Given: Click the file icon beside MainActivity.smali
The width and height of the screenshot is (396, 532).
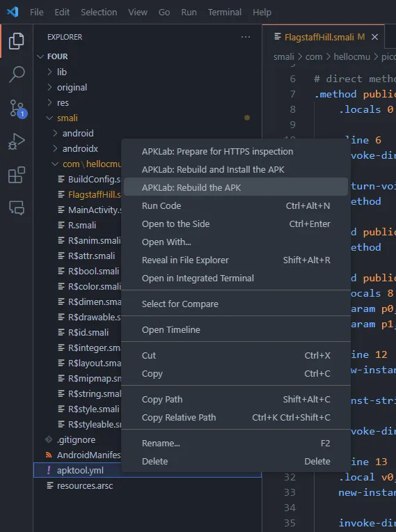Looking at the screenshot, I should 61,210.
